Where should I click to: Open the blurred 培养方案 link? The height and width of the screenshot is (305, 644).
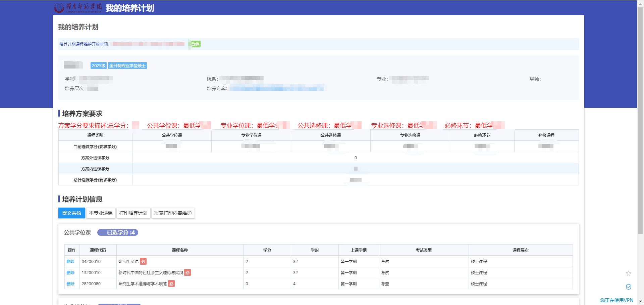(277, 89)
